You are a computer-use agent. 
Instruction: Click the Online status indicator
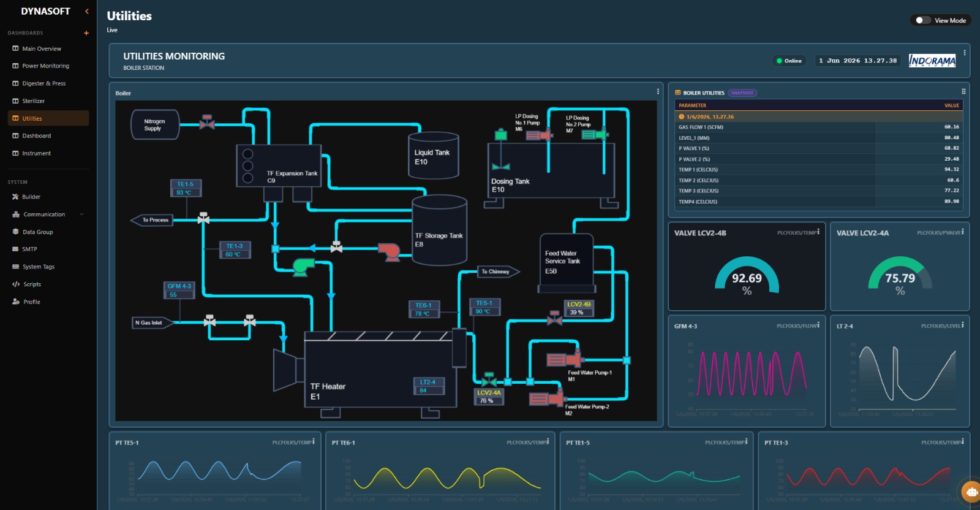point(789,61)
